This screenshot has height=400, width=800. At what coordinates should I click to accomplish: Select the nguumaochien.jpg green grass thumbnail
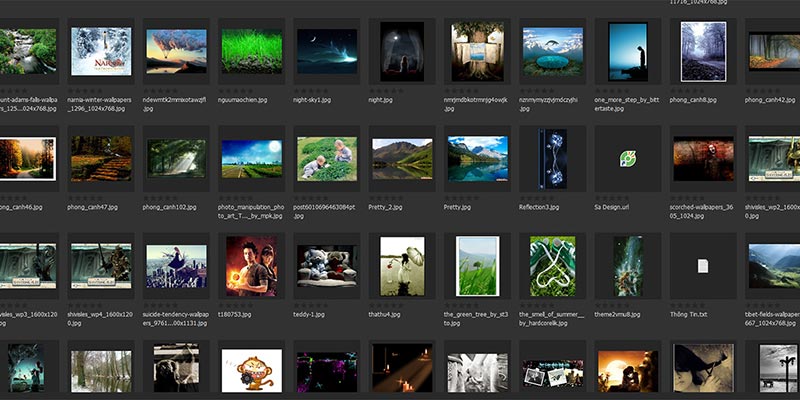252,51
